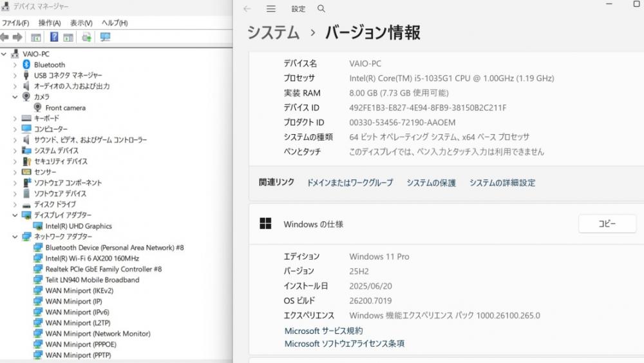Select the Bluetooth category icon
This screenshot has height=363, width=644.
26,64
